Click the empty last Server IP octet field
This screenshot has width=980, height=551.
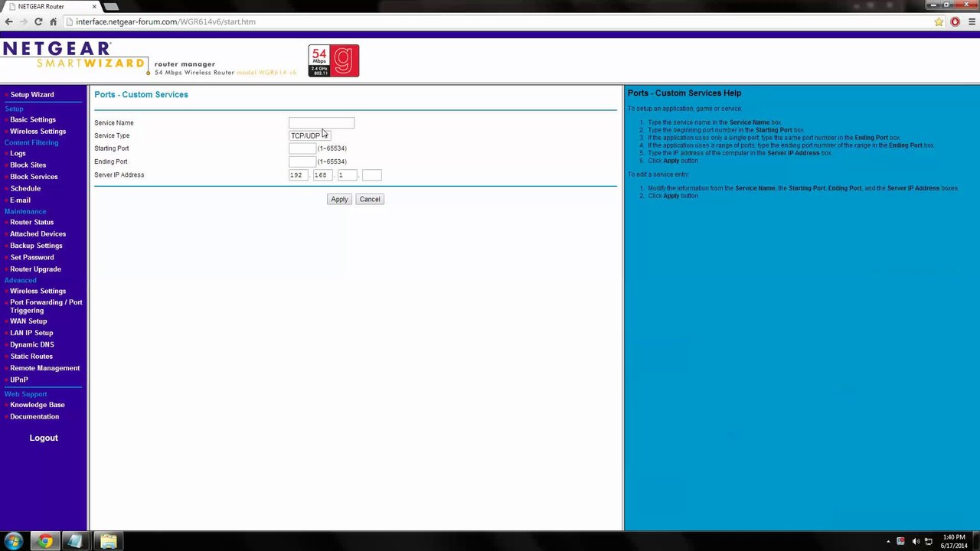[371, 175]
